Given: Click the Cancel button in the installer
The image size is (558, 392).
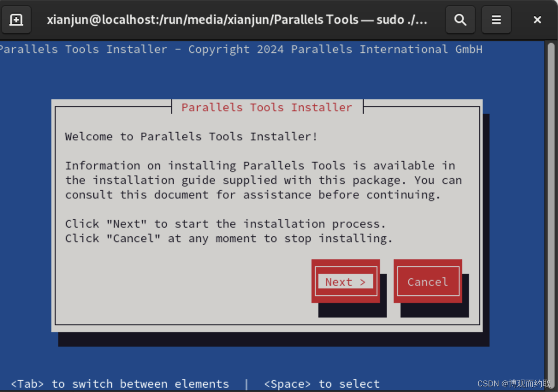Looking at the screenshot, I should pyautogui.click(x=427, y=281).
